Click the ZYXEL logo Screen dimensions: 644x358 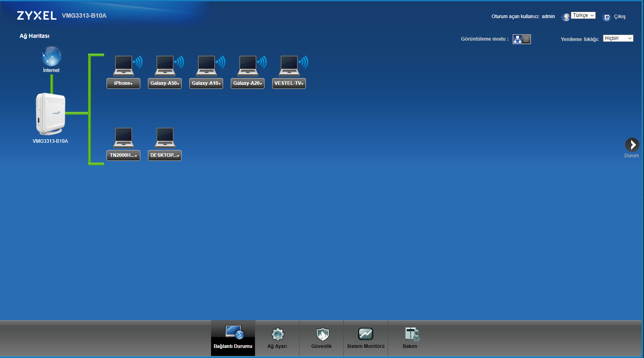coord(37,16)
